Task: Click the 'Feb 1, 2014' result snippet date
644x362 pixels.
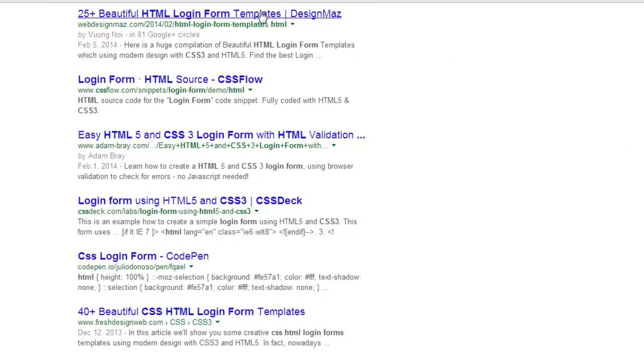Action: [98, 166]
